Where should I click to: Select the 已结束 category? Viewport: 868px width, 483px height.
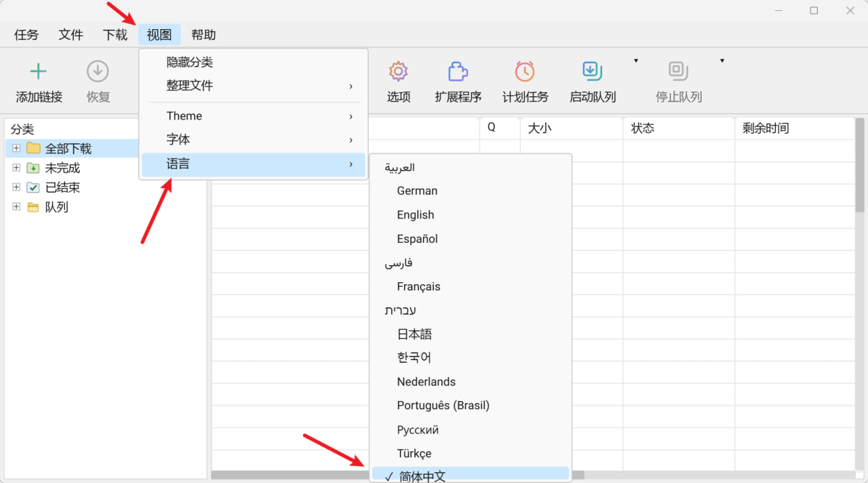click(x=62, y=187)
